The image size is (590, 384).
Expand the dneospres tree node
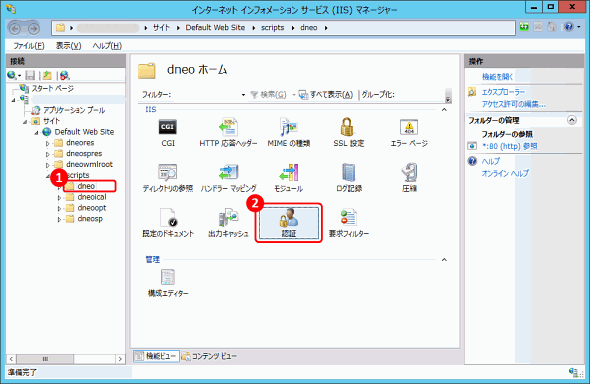click(47, 154)
